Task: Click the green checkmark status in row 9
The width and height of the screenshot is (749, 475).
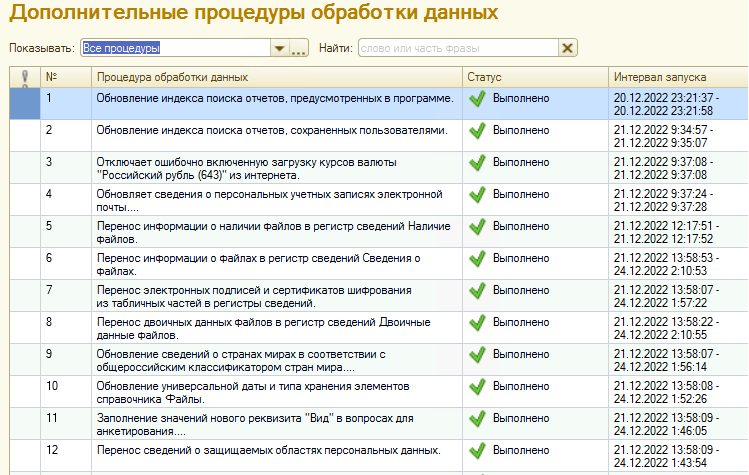Action: click(x=478, y=354)
